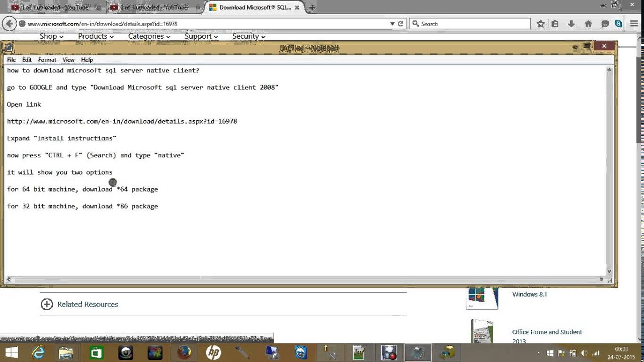This screenshot has height=362, width=644.
Task: Click the '64 bit machine' line in Notepad
Action: pyautogui.click(x=83, y=189)
